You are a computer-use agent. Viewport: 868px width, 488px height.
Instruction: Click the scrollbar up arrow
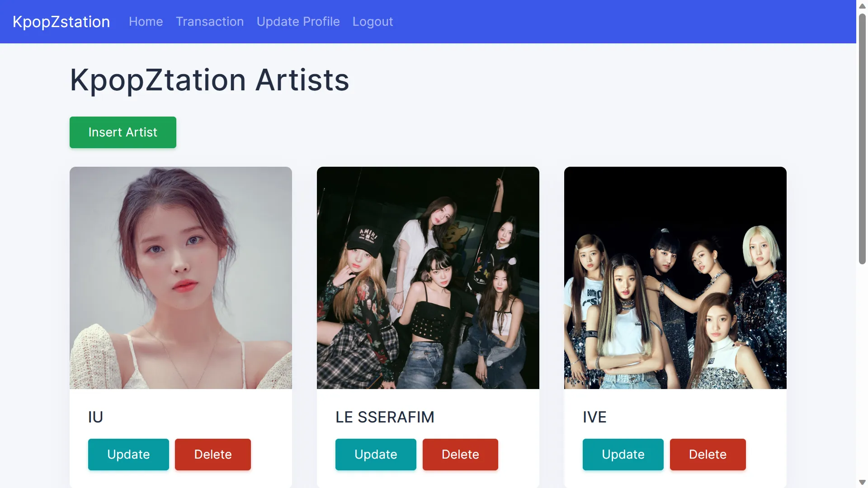click(x=862, y=6)
